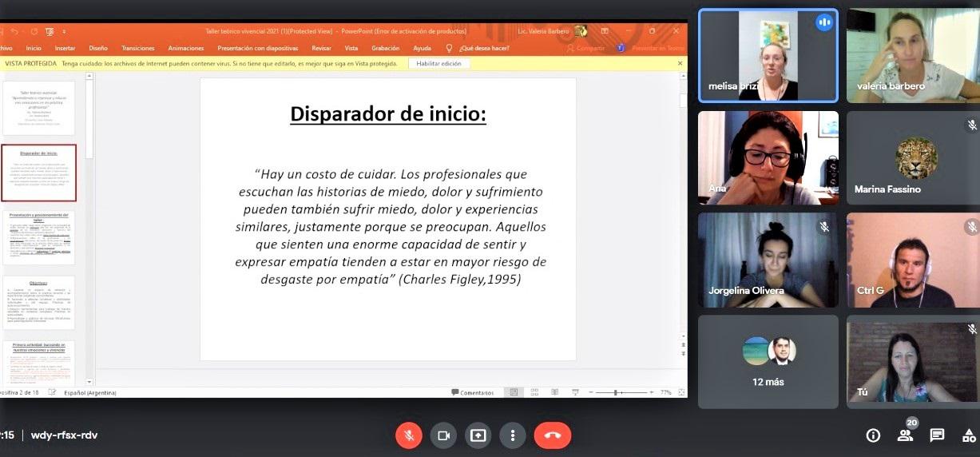Open the Diseño ribbon tab

[x=98, y=48]
